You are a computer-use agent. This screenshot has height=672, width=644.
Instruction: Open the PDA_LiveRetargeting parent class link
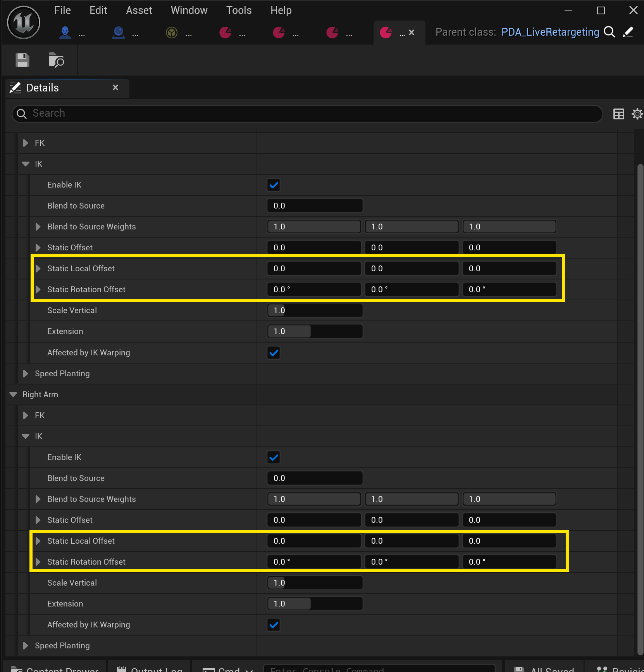(550, 32)
